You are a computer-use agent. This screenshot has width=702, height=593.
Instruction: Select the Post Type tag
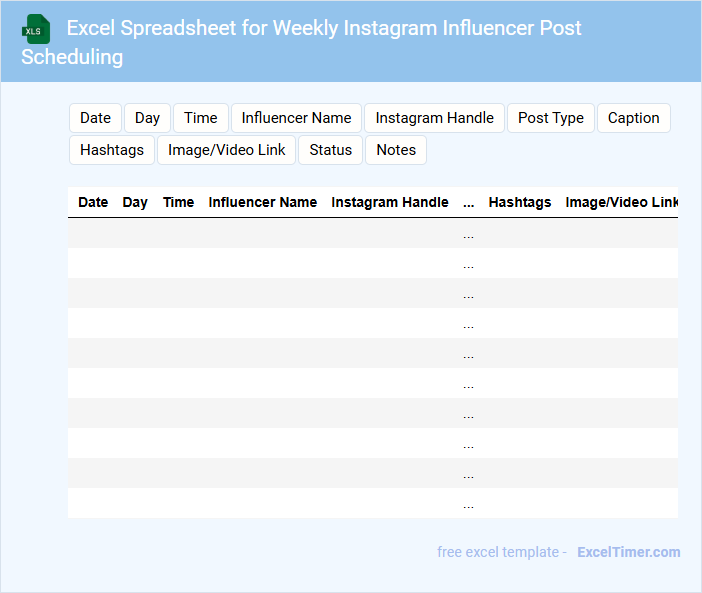pos(551,118)
